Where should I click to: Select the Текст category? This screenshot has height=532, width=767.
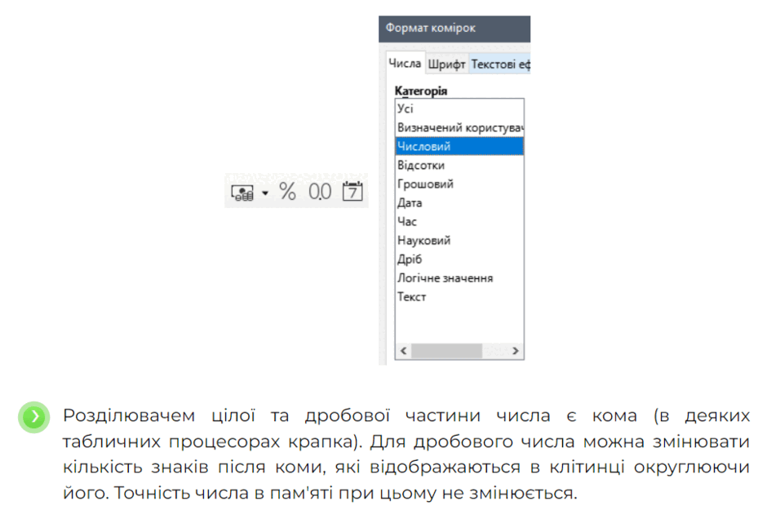coord(459,297)
